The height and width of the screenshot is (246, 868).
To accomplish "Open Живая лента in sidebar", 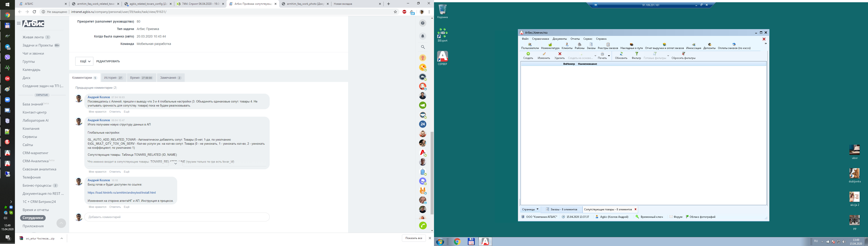I will point(33,37).
